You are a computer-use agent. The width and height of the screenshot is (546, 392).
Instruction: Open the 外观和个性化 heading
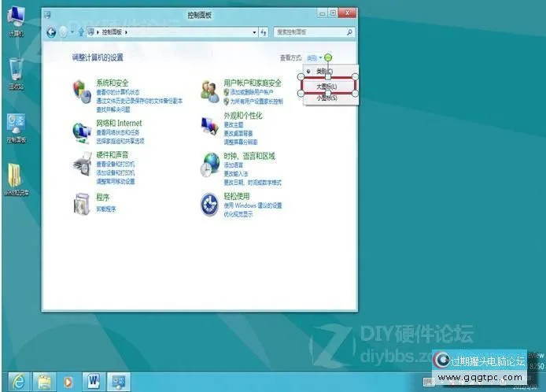click(x=243, y=116)
